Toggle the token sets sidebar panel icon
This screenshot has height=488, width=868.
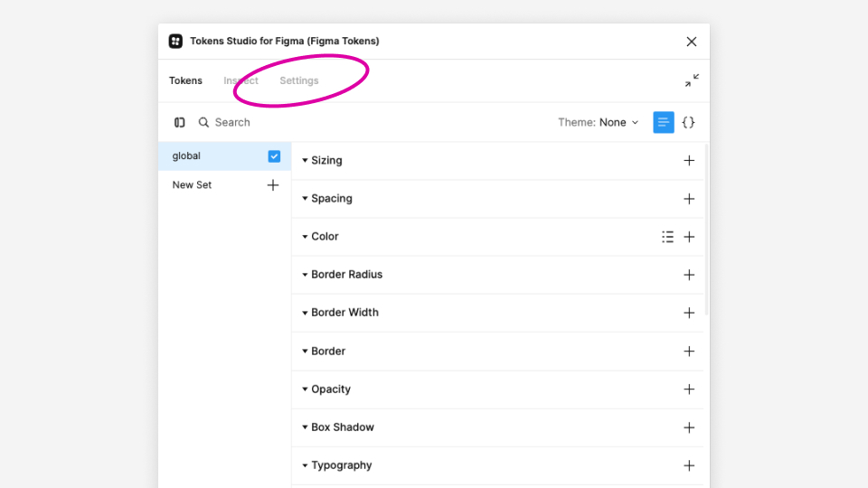coord(179,122)
